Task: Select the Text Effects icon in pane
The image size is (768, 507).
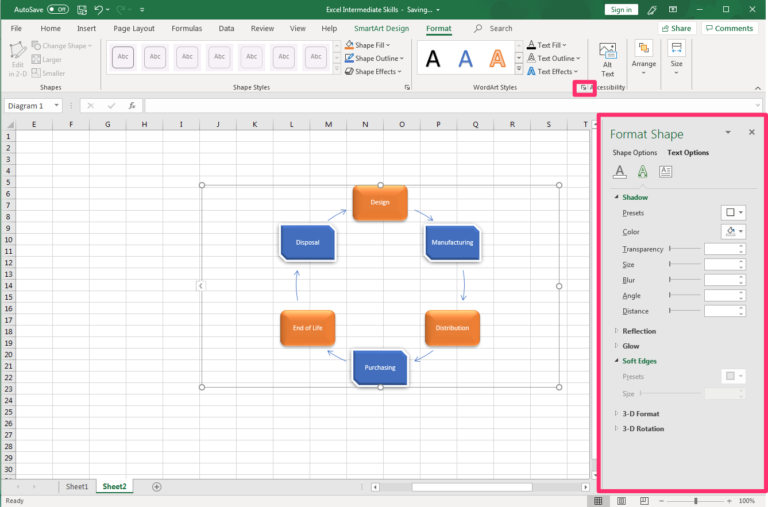Action: coord(642,171)
